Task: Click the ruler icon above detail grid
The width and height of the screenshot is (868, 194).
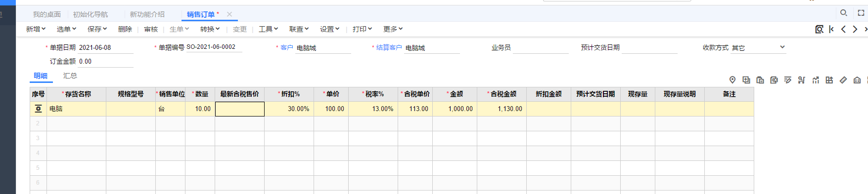Action: click(843, 80)
